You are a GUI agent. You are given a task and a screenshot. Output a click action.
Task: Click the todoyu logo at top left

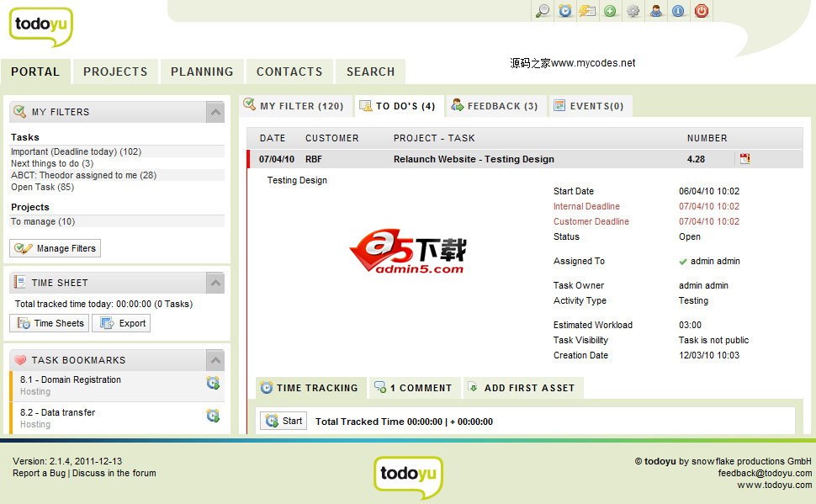point(41,27)
